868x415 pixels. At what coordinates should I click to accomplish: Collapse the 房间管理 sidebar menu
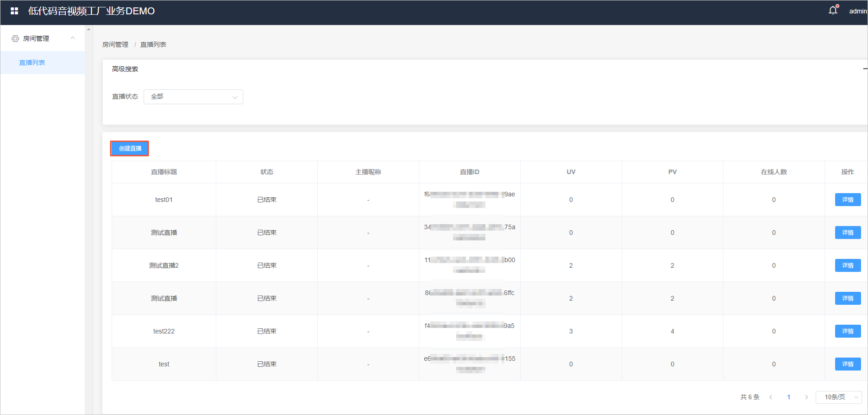click(73, 38)
